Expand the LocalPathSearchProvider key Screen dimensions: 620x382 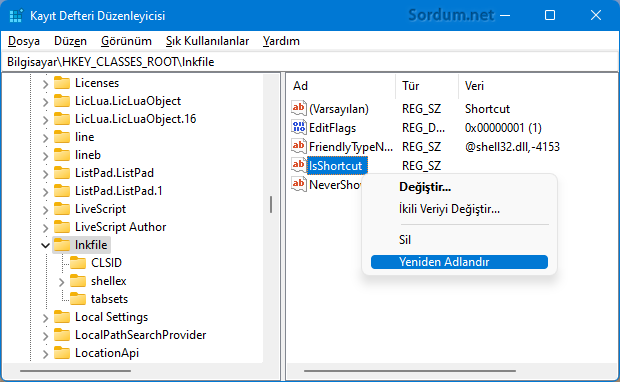click(x=45, y=336)
